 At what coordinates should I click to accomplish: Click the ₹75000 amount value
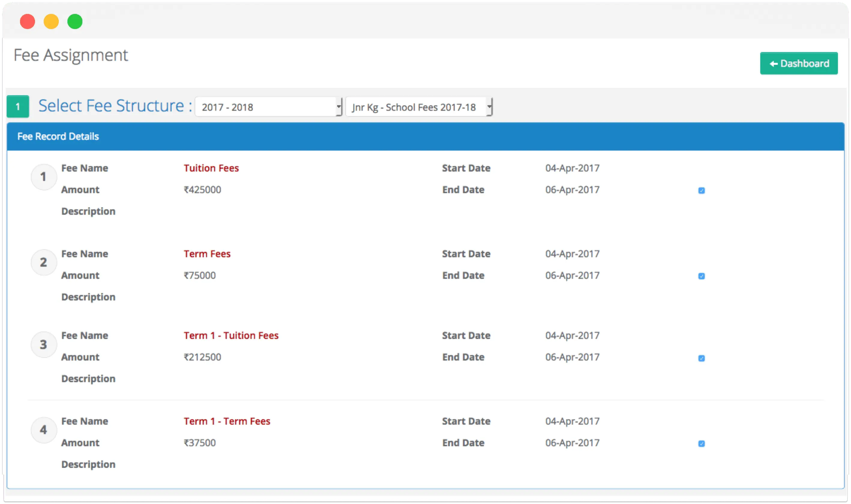(200, 275)
